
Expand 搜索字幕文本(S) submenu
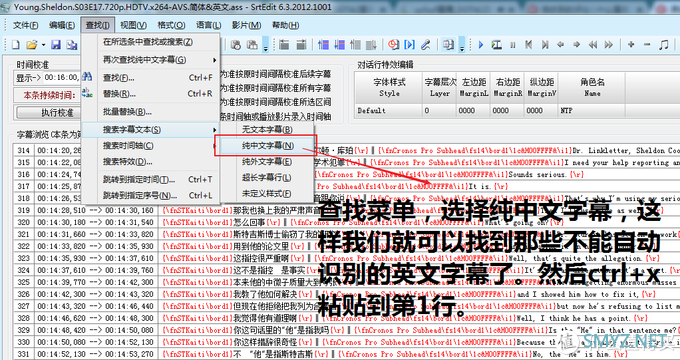pyautogui.click(x=151, y=130)
